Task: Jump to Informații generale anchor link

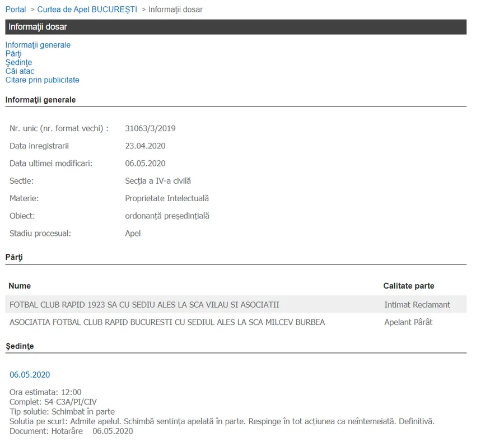Action: pos(38,45)
